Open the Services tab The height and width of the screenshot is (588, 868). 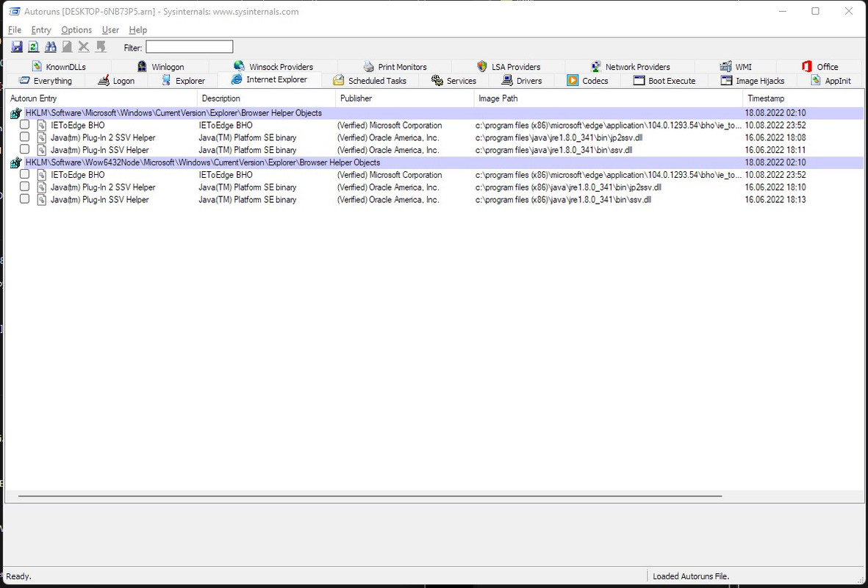click(454, 81)
